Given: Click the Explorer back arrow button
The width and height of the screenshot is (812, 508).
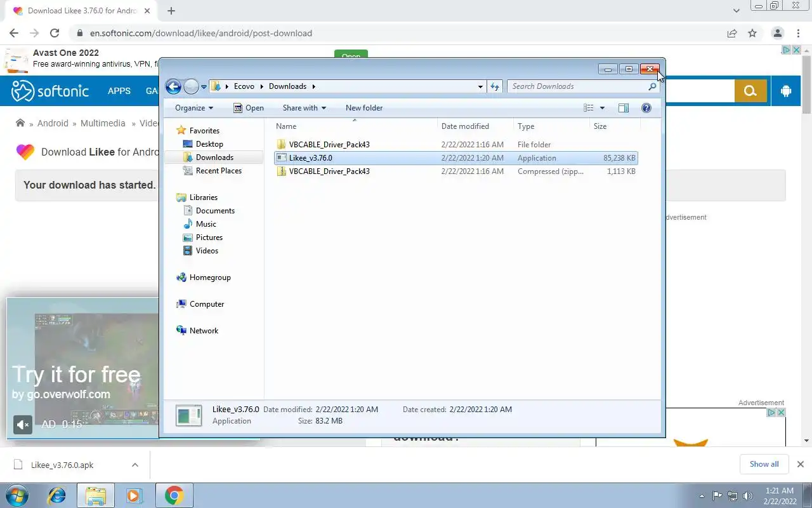Looking at the screenshot, I should 173,86.
